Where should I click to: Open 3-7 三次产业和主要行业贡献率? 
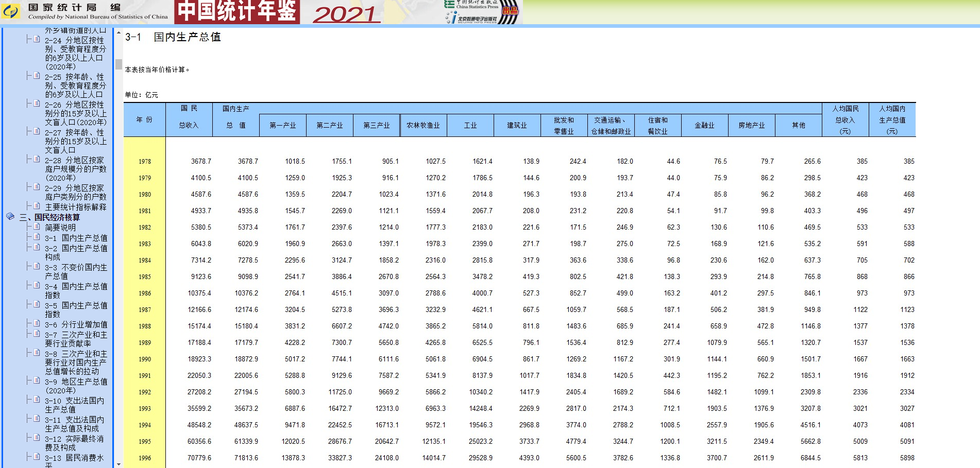click(x=76, y=339)
